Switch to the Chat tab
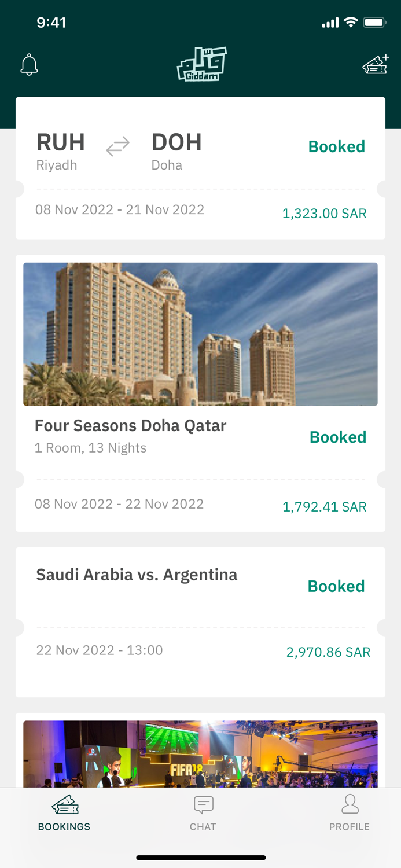 pyautogui.click(x=203, y=813)
